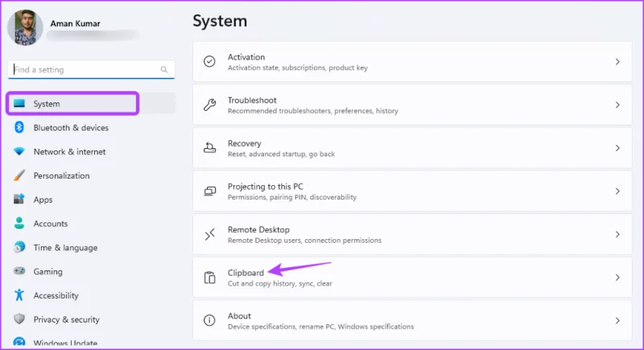Click the Apps icon in sidebar
The height and width of the screenshot is (350, 644).
click(x=19, y=199)
